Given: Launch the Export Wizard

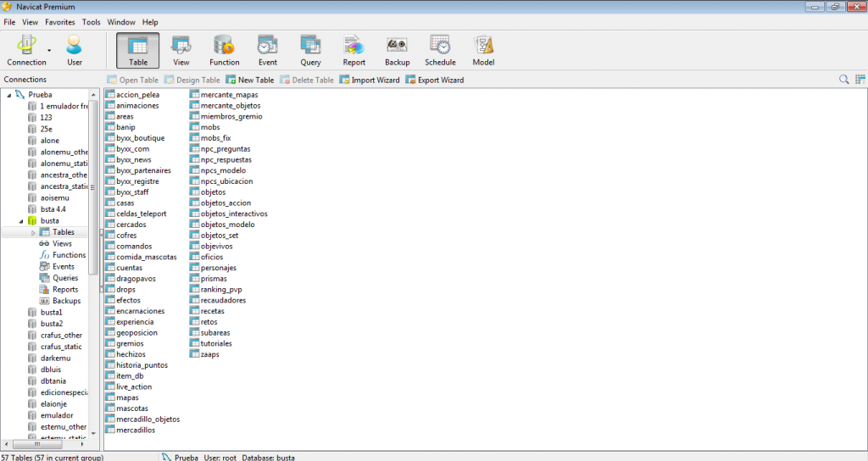Looking at the screenshot, I should 435,80.
